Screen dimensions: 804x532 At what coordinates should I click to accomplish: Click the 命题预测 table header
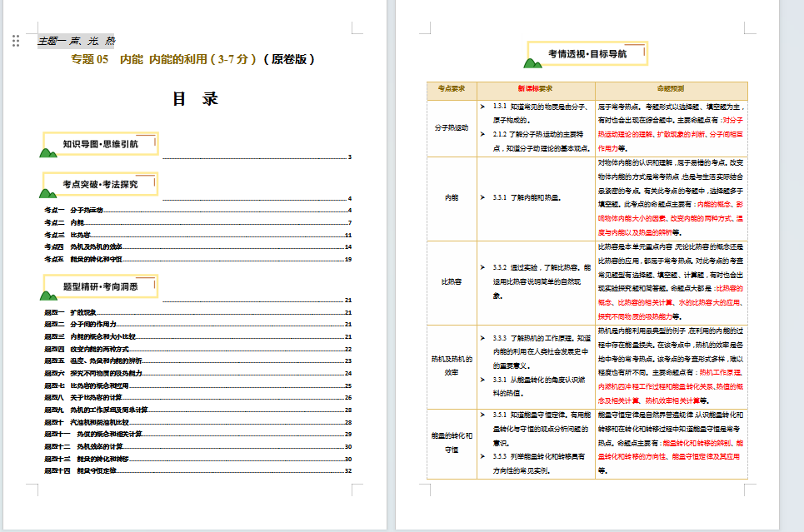tap(671, 89)
